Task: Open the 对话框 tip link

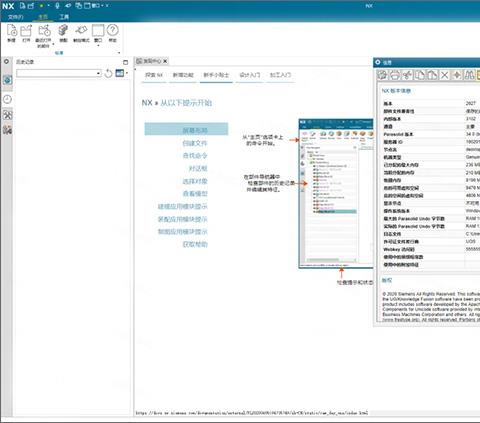Action: coord(198,168)
